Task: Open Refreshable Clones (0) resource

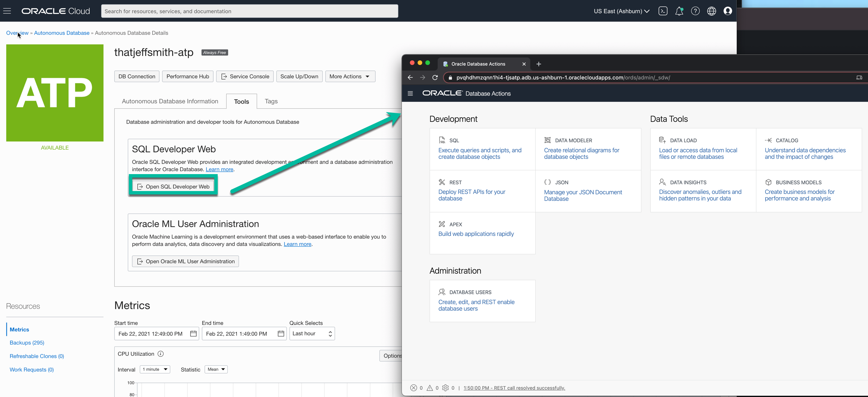Action: coord(37,356)
